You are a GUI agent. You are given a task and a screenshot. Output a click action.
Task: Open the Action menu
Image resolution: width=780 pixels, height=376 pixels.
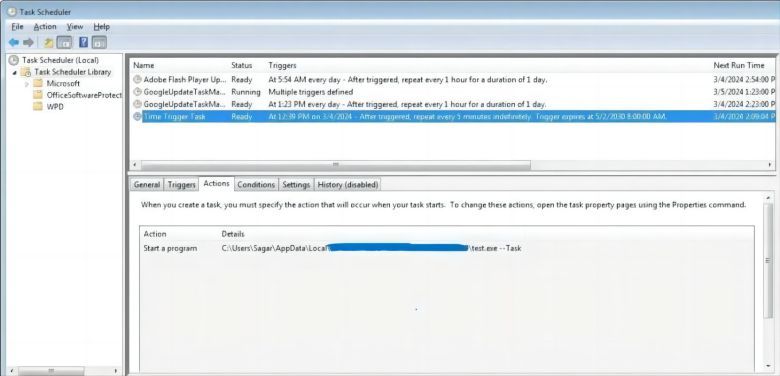click(45, 27)
